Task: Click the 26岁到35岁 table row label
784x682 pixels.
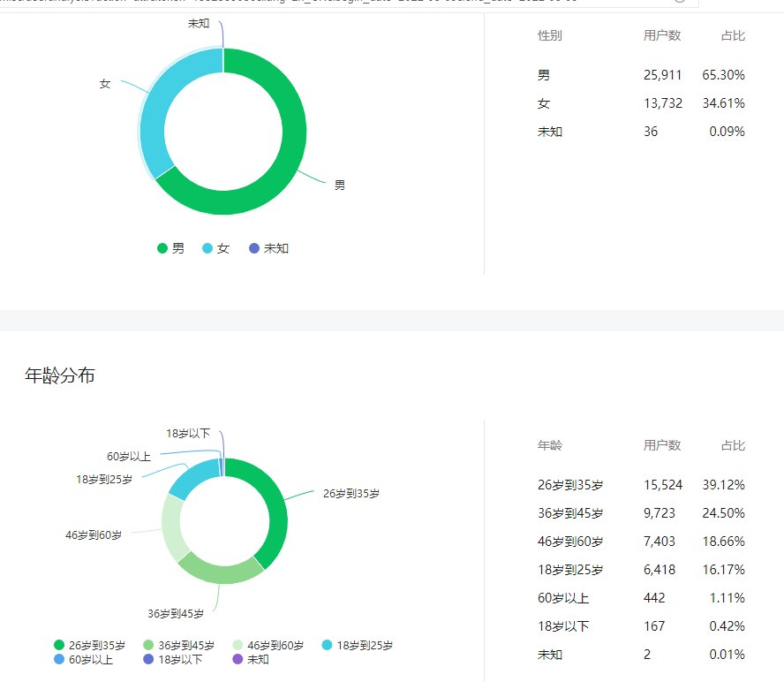Action: tap(570, 485)
